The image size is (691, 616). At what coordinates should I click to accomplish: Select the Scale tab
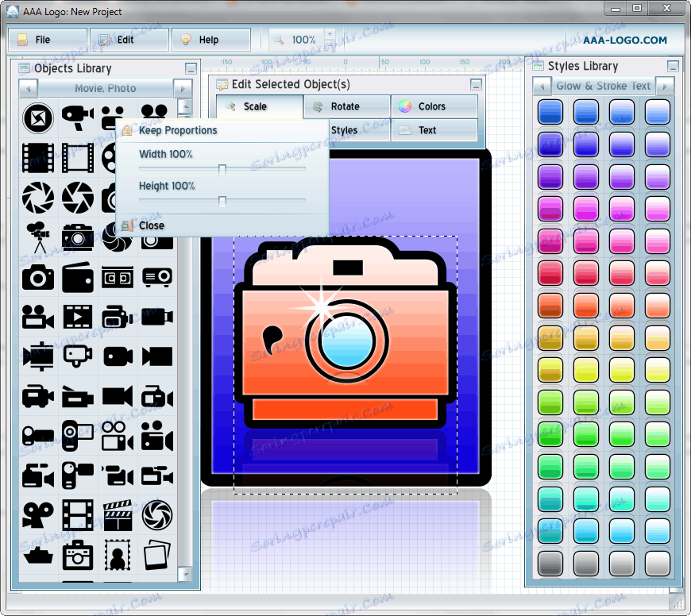(x=260, y=106)
